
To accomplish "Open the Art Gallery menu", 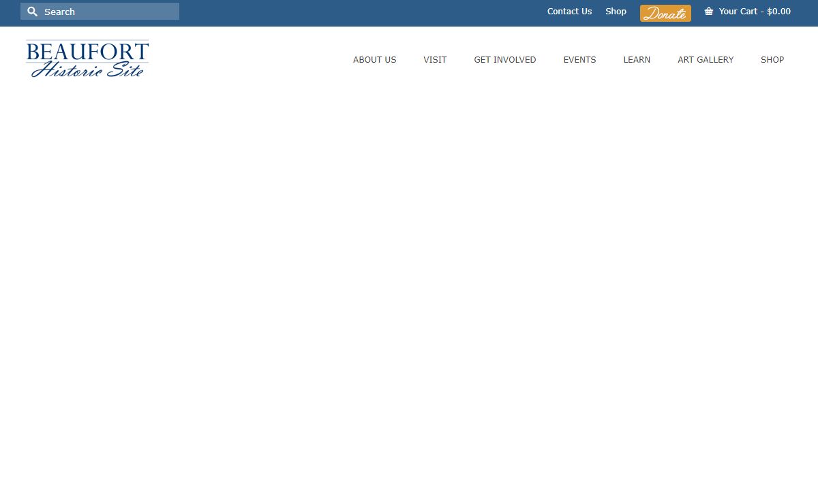I will (706, 60).
